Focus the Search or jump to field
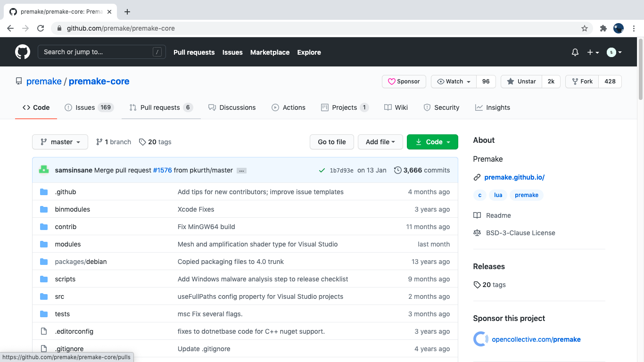 [102, 52]
